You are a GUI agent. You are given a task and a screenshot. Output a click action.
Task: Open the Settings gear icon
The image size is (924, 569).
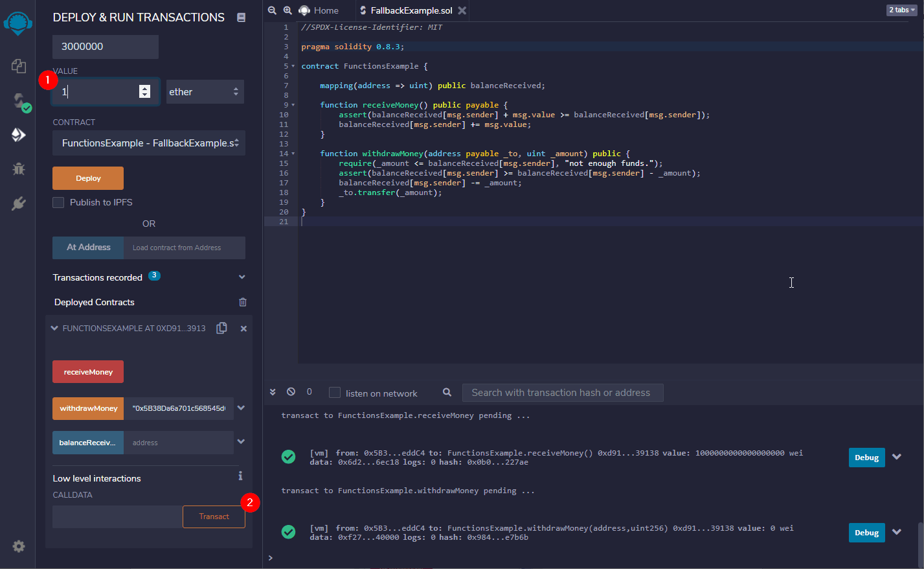pyautogui.click(x=19, y=546)
